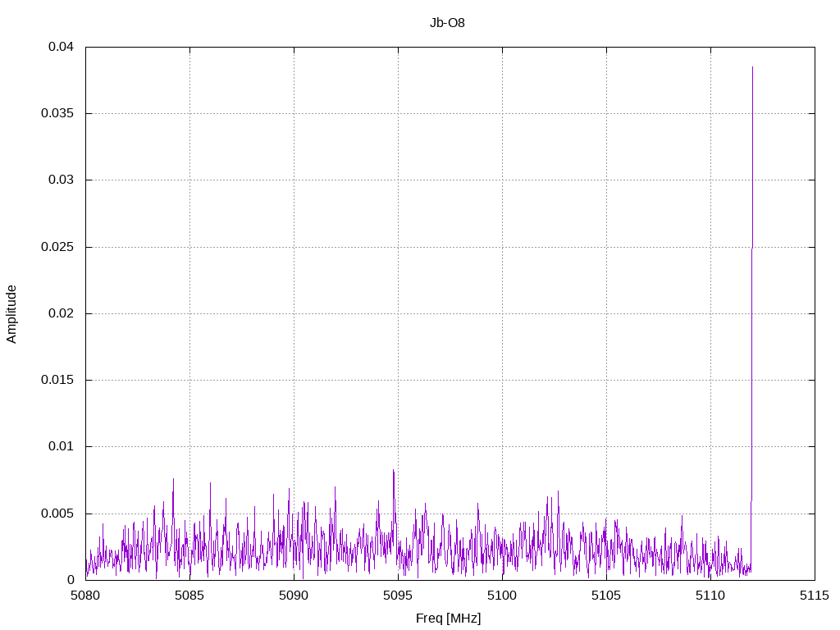Screen dimensions: 840x630
Task: Click the 0.025 y-axis tick label
Action: (57, 247)
